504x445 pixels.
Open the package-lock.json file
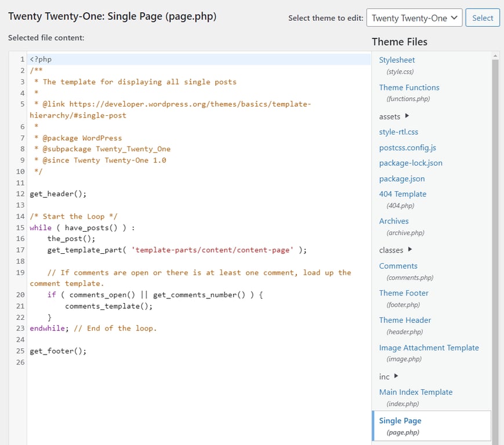coord(409,163)
